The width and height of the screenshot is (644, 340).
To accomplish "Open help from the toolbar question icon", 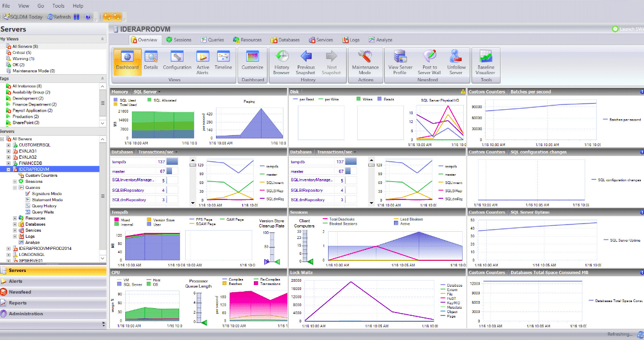I will pyautogui.click(x=88, y=17).
